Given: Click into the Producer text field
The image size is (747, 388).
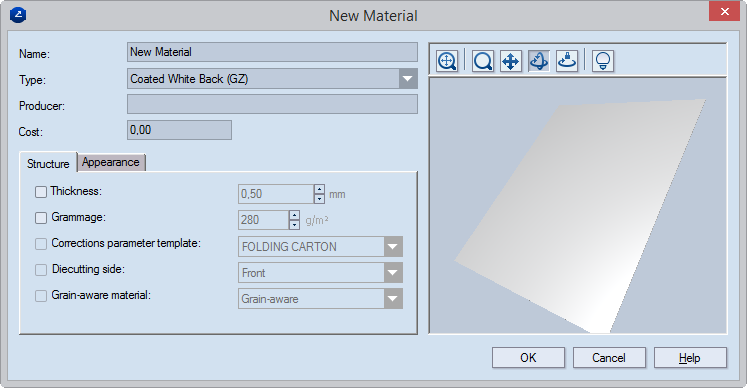Looking at the screenshot, I should click(x=273, y=104).
